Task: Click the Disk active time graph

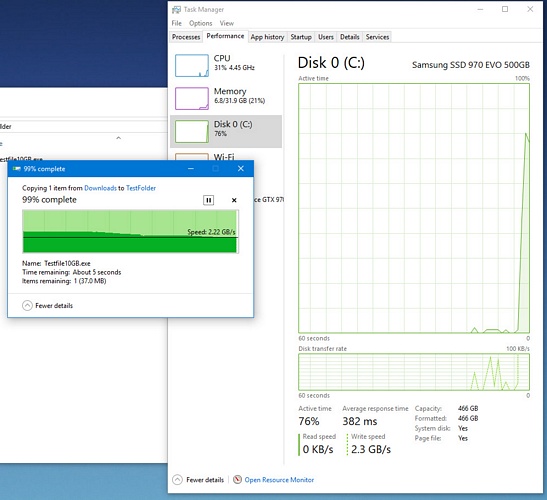Action: coord(414,208)
